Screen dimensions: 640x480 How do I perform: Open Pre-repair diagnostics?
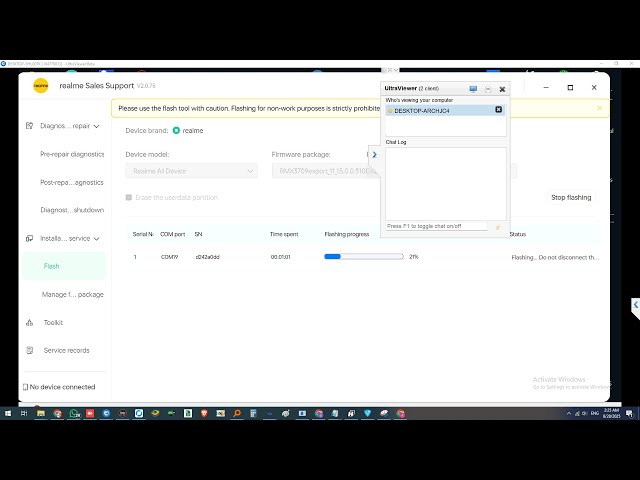pos(72,154)
